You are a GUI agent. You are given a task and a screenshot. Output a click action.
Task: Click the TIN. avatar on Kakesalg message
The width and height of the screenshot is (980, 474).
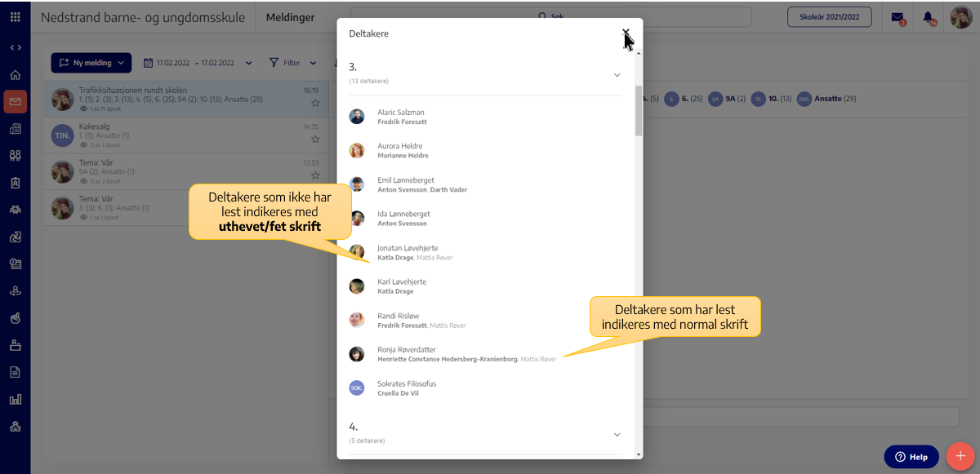62,135
